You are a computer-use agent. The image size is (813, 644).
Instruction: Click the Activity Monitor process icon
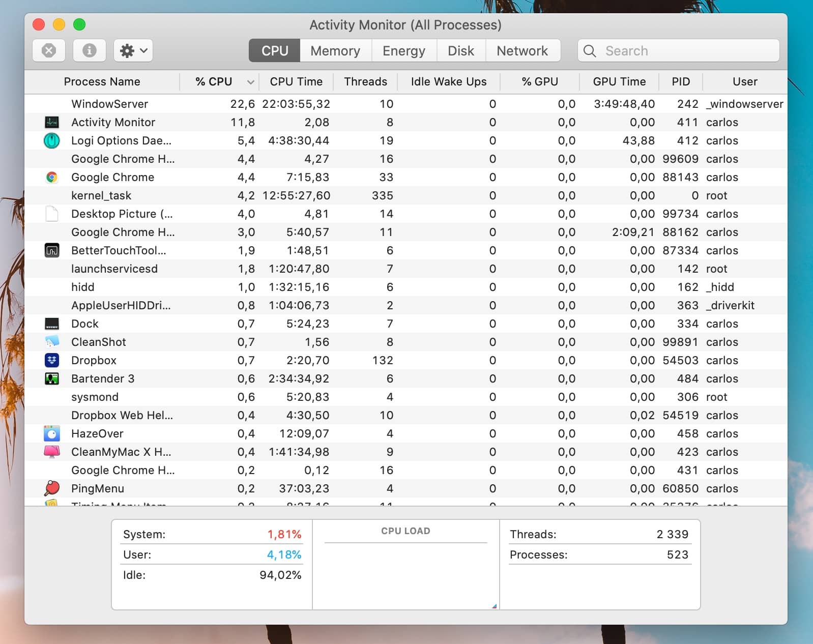coord(52,122)
